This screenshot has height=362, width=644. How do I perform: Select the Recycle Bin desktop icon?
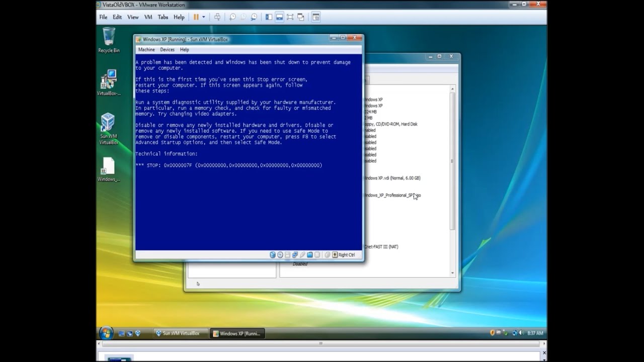pos(109,41)
